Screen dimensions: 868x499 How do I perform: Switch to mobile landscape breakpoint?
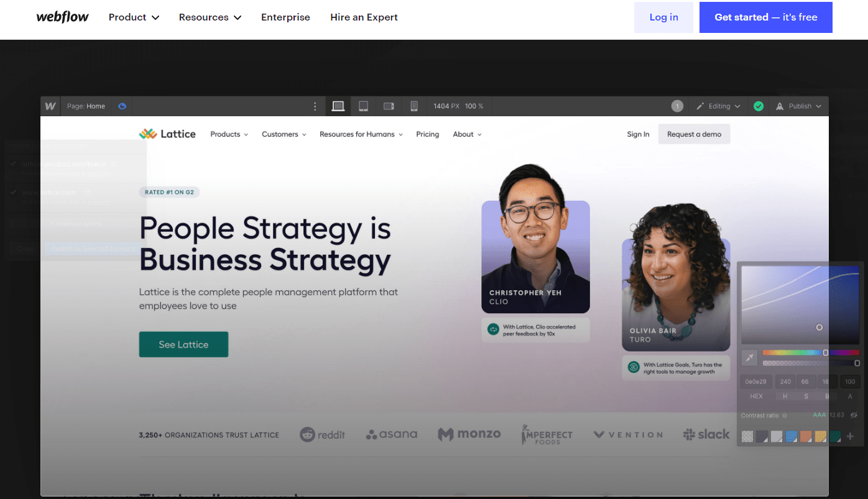[389, 106]
